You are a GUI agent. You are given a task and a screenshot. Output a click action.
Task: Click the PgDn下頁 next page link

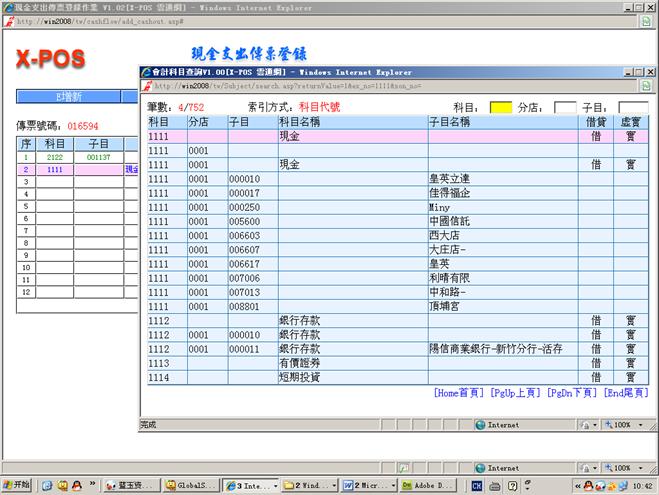pyautogui.click(x=572, y=394)
